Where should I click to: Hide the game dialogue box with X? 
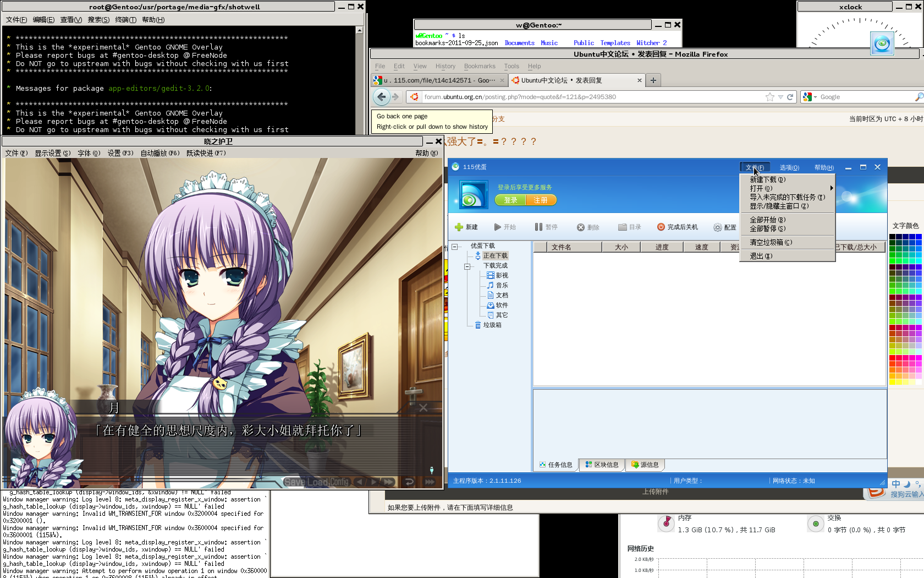[423, 408]
